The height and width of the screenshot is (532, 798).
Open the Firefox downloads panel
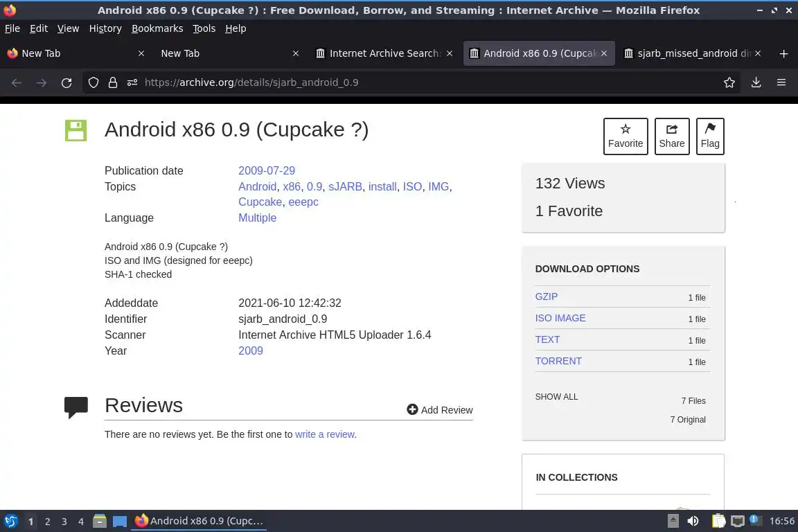756,82
